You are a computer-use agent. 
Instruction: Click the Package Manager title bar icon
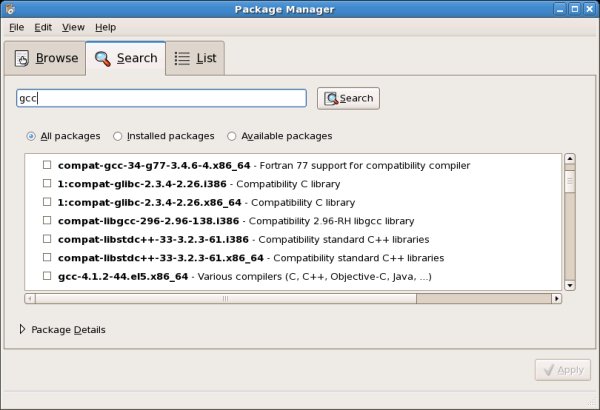(10, 9)
